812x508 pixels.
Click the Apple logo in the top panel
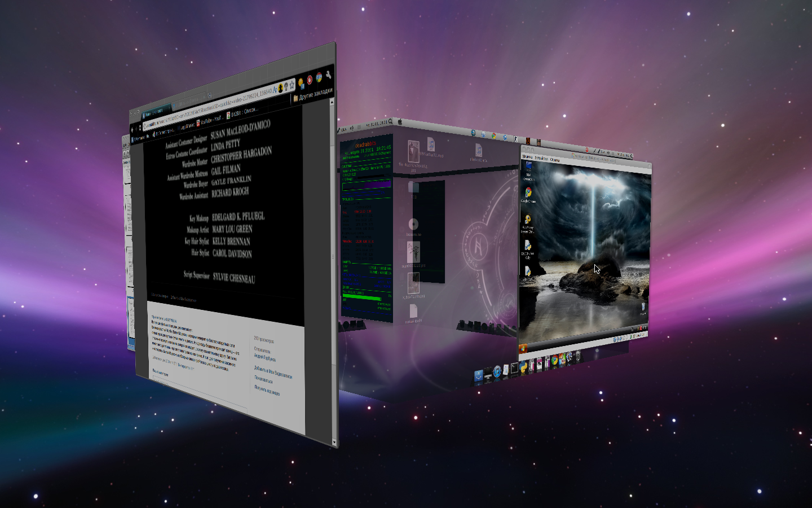pyautogui.click(x=400, y=121)
